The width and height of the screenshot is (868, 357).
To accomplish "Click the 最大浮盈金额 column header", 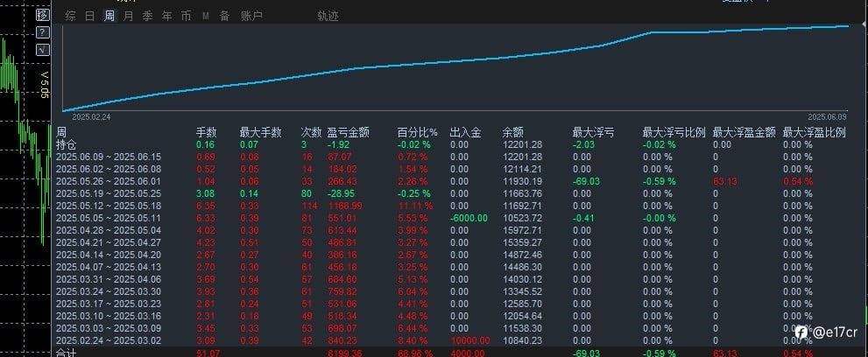I will tap(744, 133).
